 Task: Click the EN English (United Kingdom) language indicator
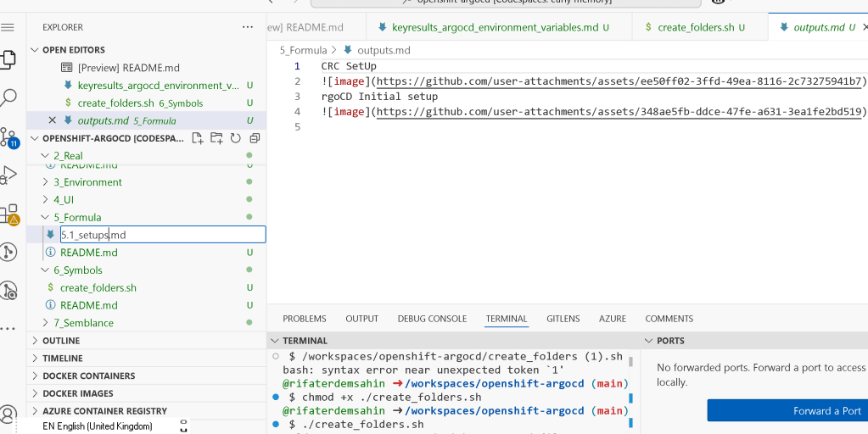(x=98, y=426)
